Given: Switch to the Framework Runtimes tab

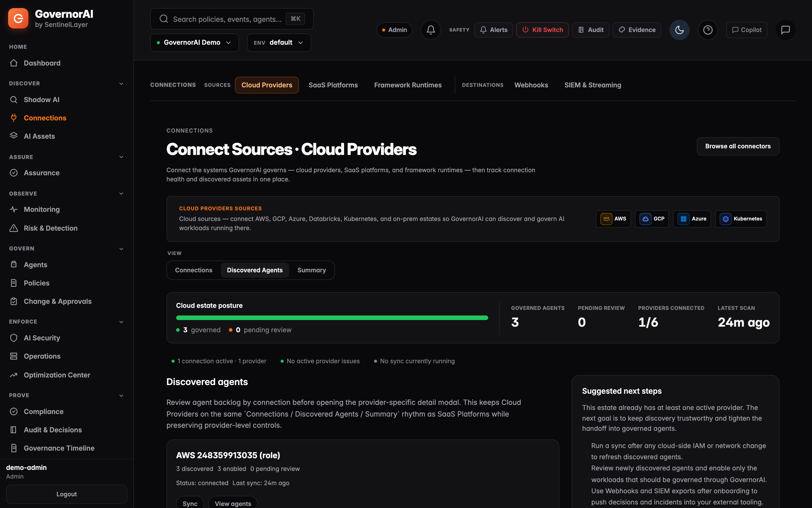Looking at the screenshot, I should point(408,85).
